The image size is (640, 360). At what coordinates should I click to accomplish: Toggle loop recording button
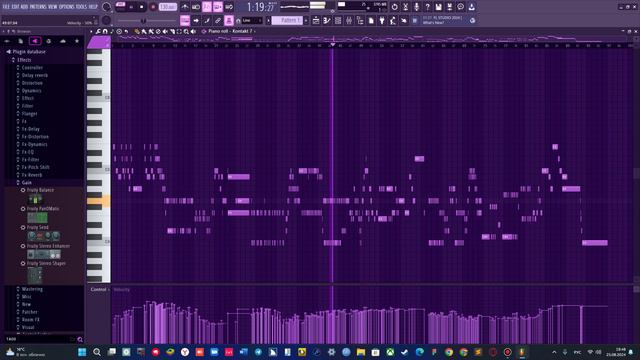[x=229, y=7]
